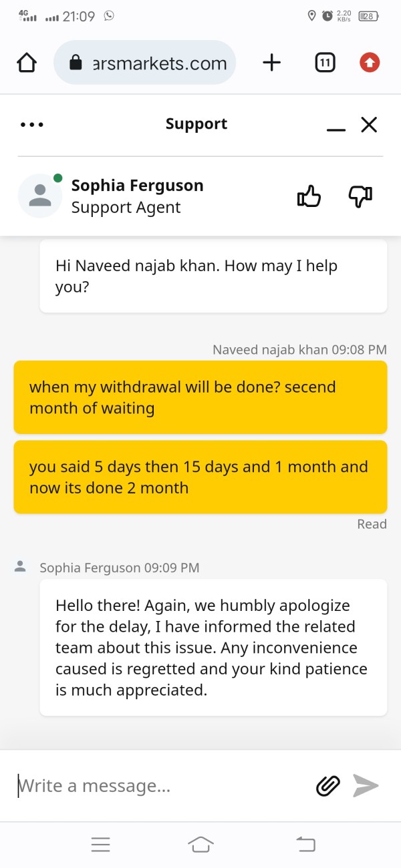Tap the browser home icon
The height and width of the screenshot is (868, 401).
pos(26,63)
